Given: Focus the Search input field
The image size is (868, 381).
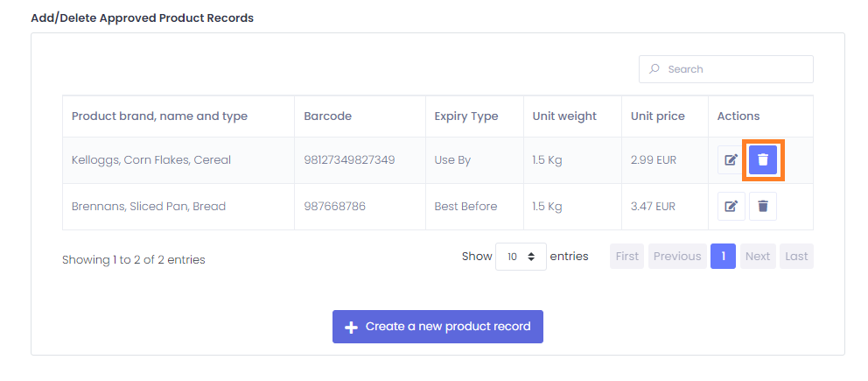Looking at the screenshot, I should click(x=725, y=69).
